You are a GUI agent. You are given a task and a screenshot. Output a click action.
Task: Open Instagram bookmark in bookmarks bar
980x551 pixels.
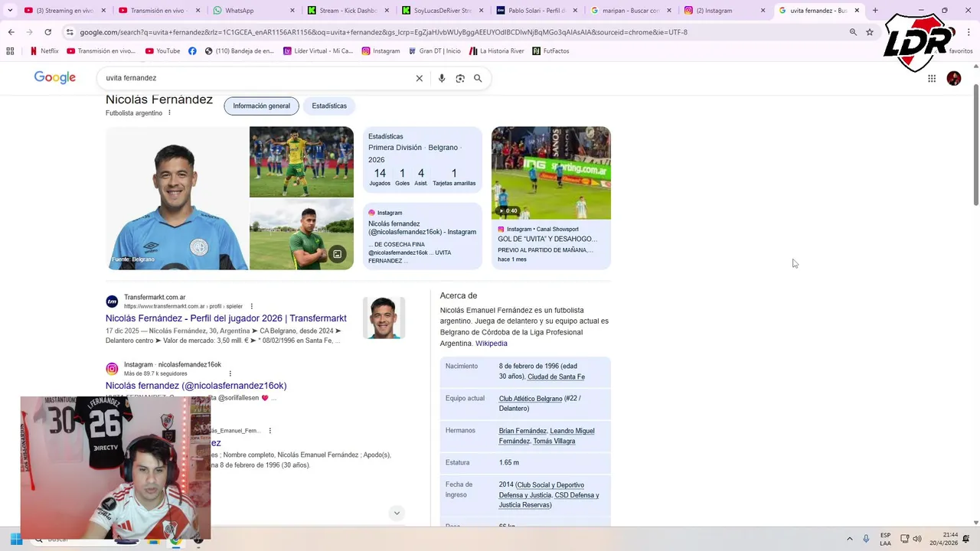381,51
